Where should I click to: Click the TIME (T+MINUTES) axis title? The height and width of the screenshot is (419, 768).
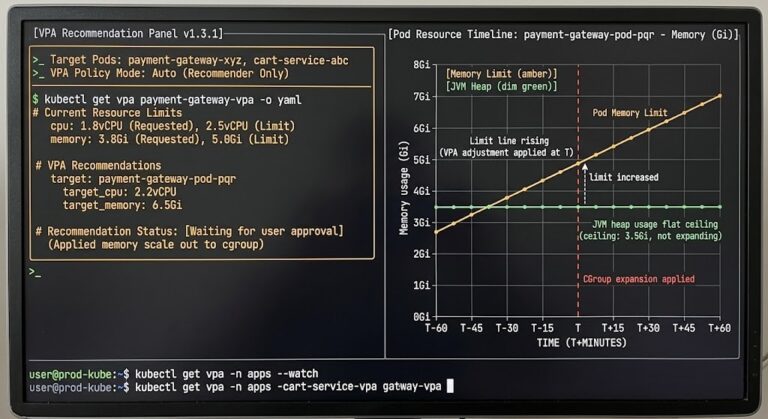click(x=581, y=343)
